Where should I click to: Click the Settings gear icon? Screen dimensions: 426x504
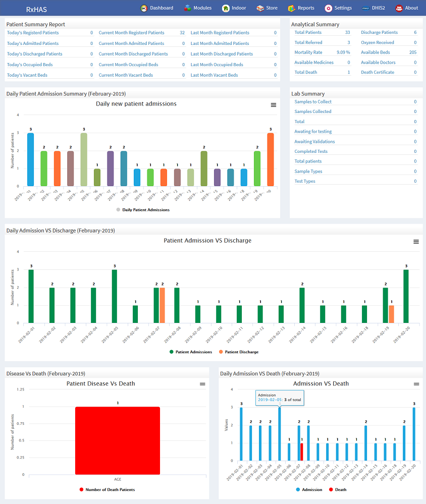coord(328,8)
